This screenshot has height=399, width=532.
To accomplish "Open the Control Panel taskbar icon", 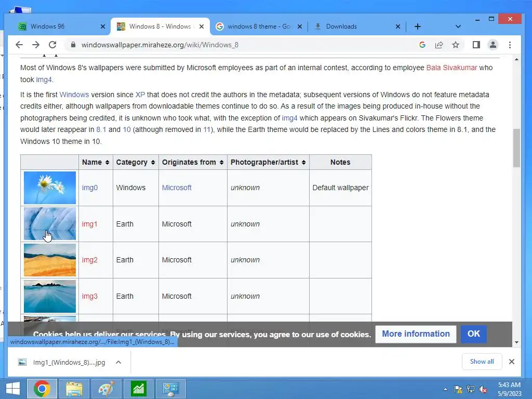I will coord(170,389).
